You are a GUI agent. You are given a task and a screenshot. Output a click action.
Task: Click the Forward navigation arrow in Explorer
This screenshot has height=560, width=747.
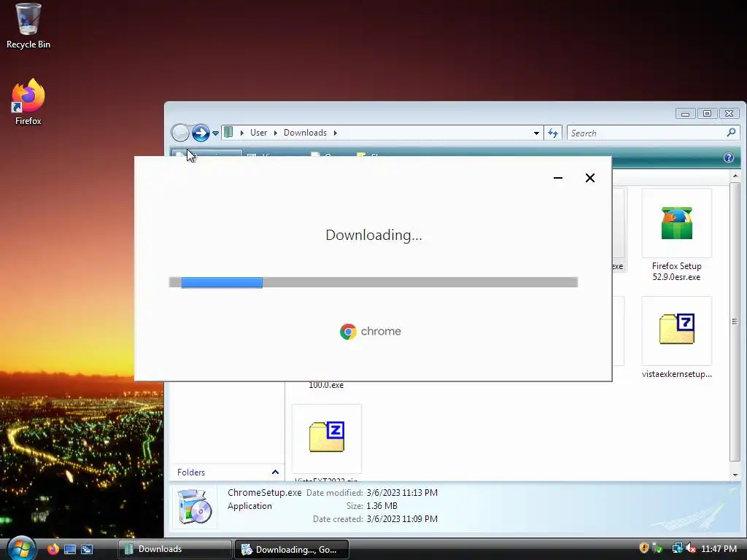201,133
